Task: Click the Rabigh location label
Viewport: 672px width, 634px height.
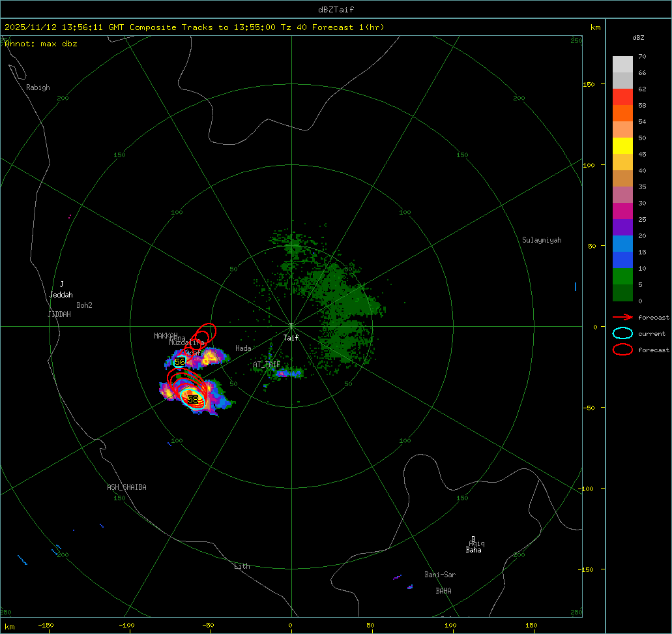Action: 38,87
